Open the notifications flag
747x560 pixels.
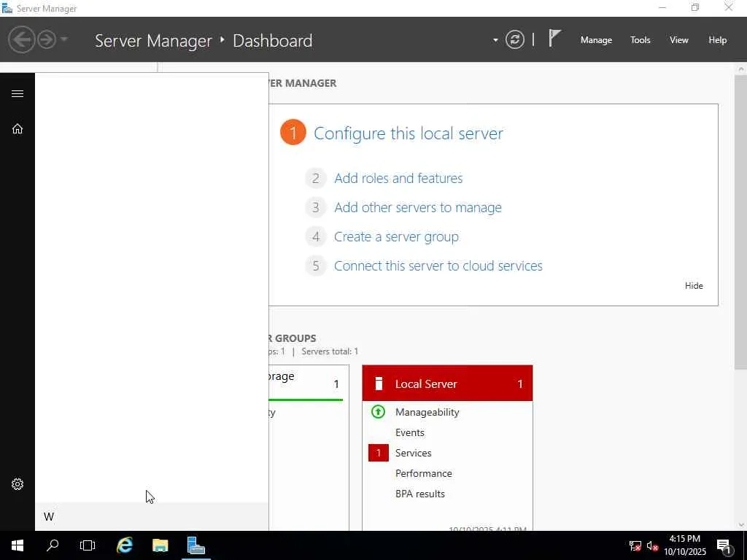[x=554, y=38]
